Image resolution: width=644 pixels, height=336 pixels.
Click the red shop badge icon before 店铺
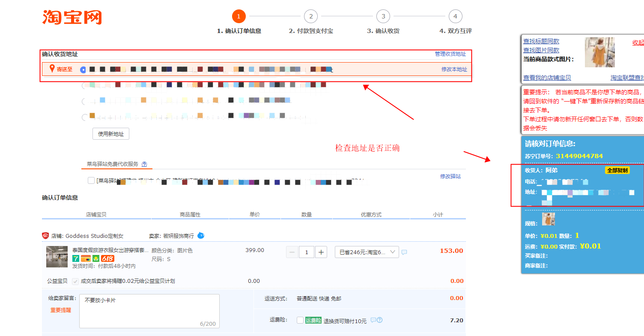(x=45, y=236)
